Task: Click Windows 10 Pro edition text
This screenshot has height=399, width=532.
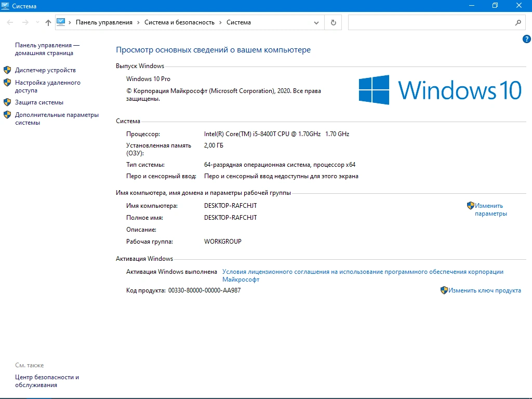Action: (148, 79)
